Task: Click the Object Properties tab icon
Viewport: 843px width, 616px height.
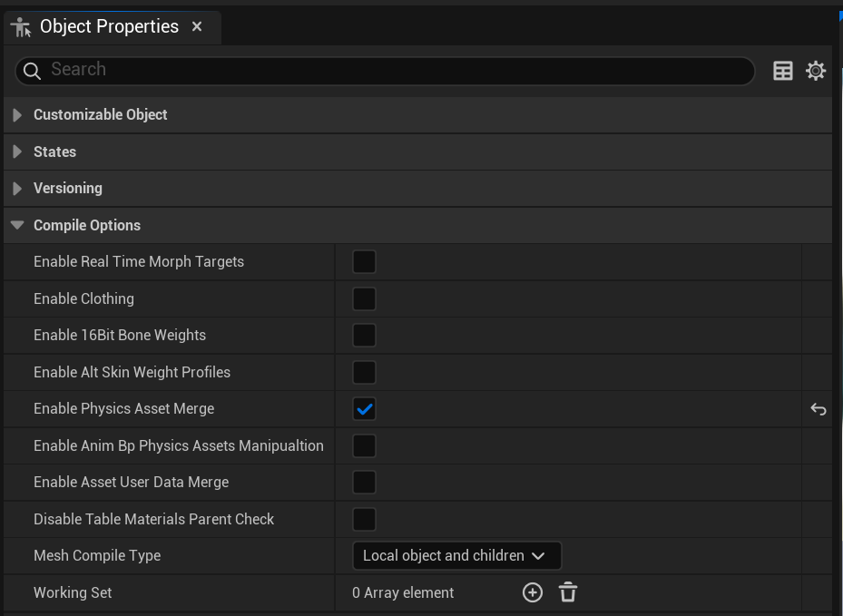Action: pyautogui.click(x=21, y=27)
